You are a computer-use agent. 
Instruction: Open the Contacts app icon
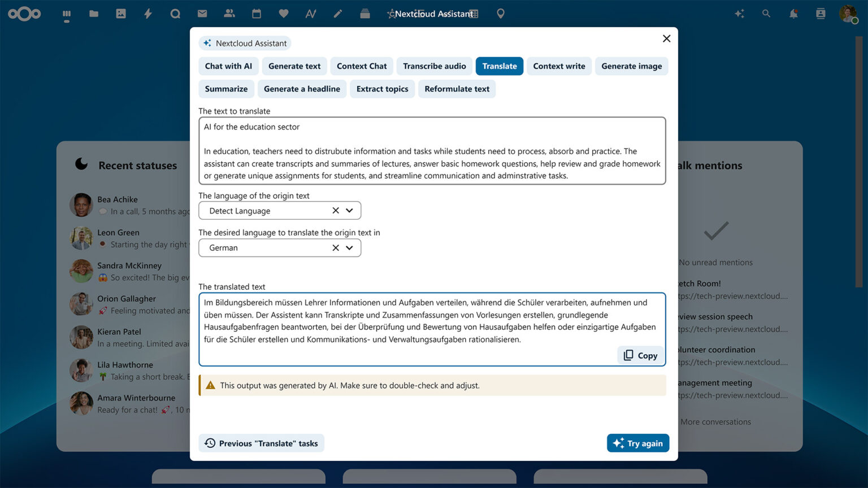click(229, 14)
